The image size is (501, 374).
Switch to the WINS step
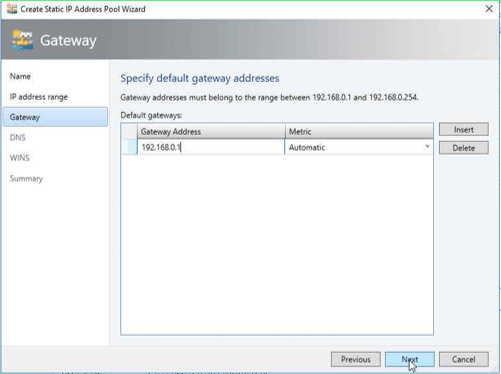[20, 158]
